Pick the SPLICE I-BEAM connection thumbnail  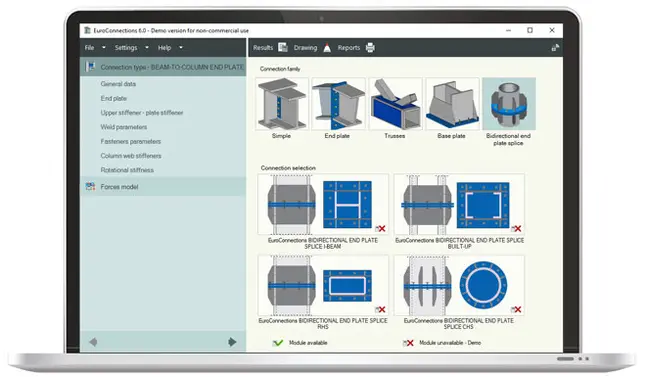click(x=323, y=204)
